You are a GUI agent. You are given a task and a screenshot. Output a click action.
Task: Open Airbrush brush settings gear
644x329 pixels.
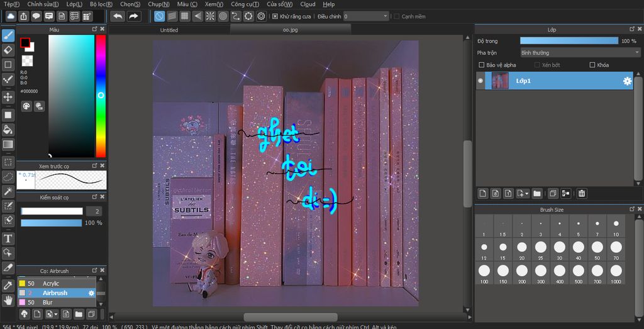point(91,293)
